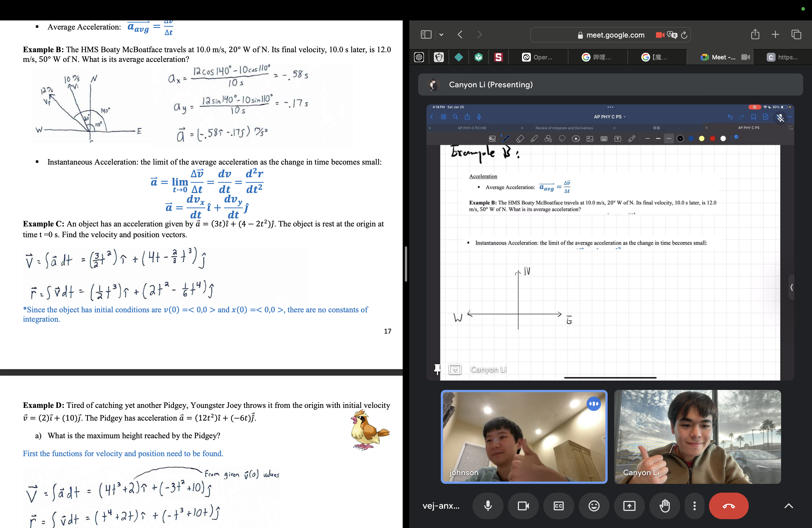Viewport: 812px width, 528px height.
Task: Click undo arrow in notes app
Action: (730, 117)
